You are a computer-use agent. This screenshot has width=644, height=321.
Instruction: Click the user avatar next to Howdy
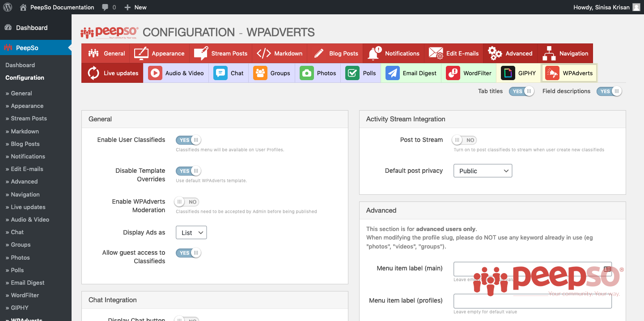pyautogui.click(x=636, y=7)
